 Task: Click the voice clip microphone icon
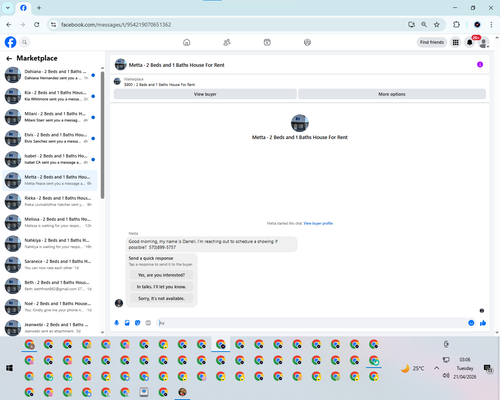coord(117,323)
